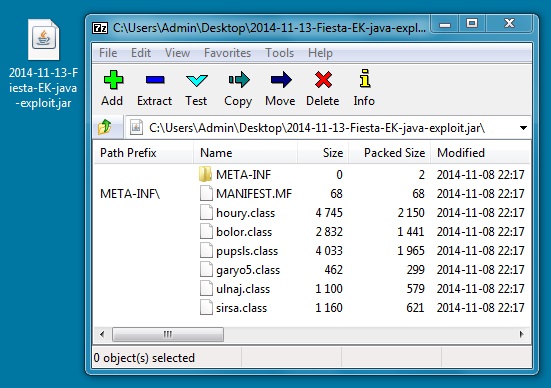Click the green Add toolbar icon
The image size is (551, 388).
point(113,80)
